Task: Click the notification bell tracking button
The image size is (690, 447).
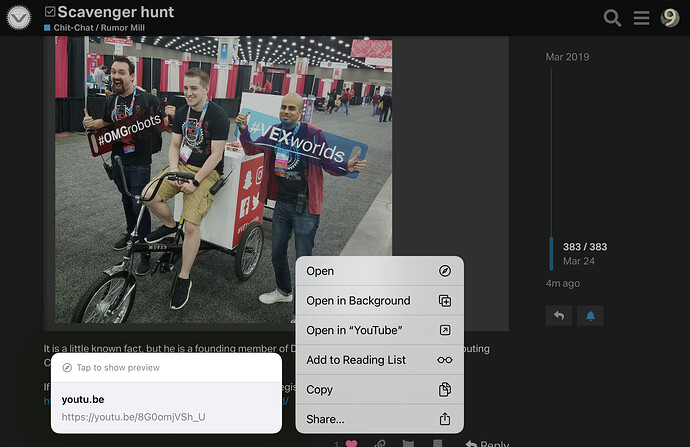Action: click(590, 315)
